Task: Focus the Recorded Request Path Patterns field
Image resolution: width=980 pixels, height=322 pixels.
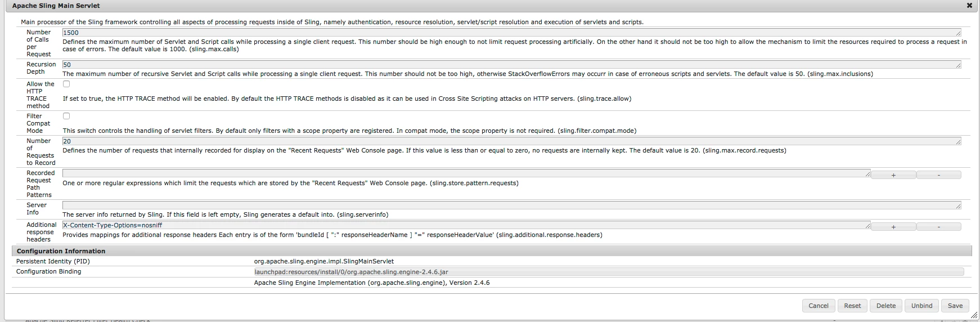Action: (466, 173)
